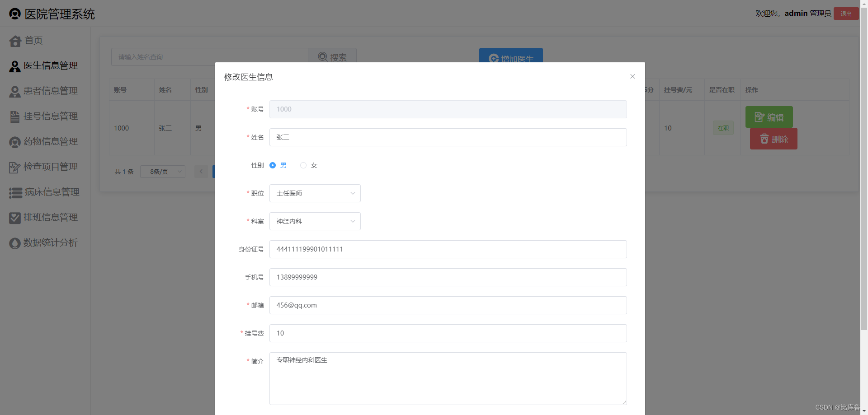Viewport: 868px width, 415px height.
Task: Click the 共 1 条 total count text
Action: (124, 172)
